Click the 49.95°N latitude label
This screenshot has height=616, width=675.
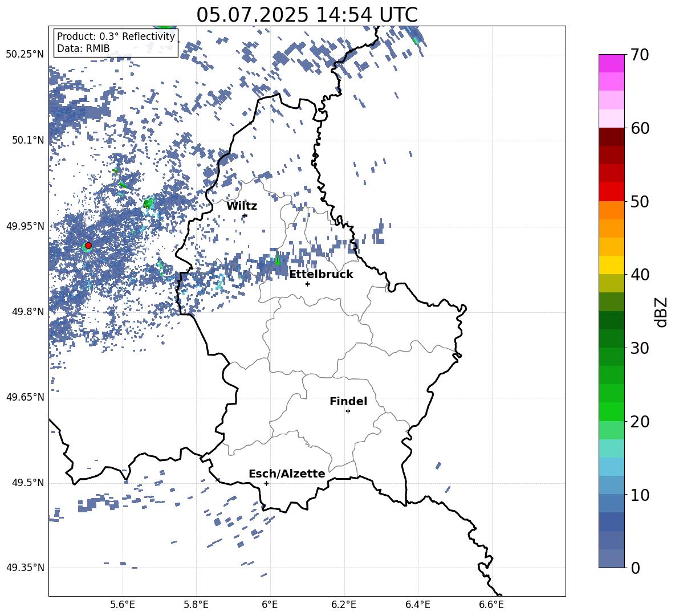(x=26, y=226)
